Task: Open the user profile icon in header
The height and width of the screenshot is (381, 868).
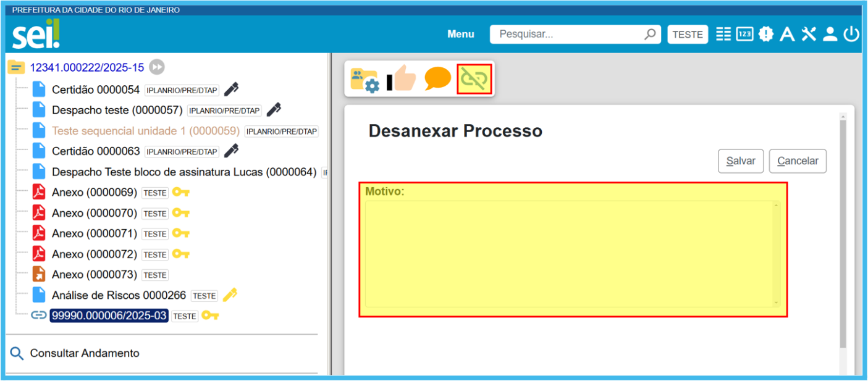Action: (x=830, y=35)
